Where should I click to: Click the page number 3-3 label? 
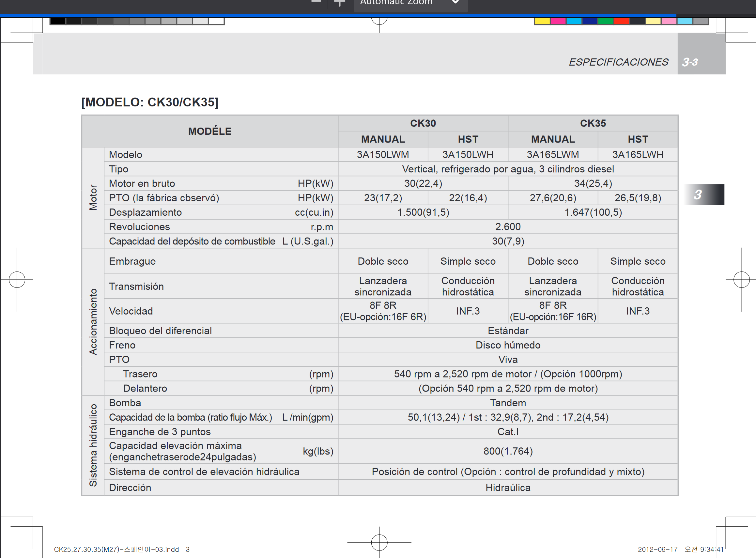690,62
